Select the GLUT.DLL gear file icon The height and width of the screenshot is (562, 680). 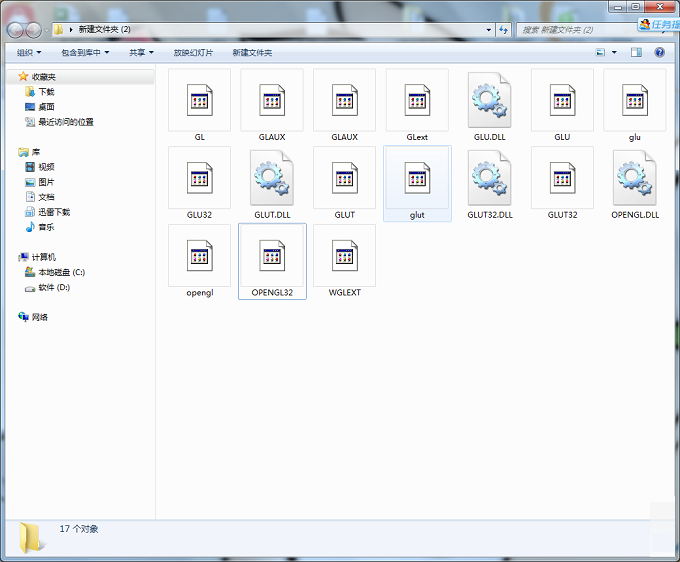tap(272, 178)
